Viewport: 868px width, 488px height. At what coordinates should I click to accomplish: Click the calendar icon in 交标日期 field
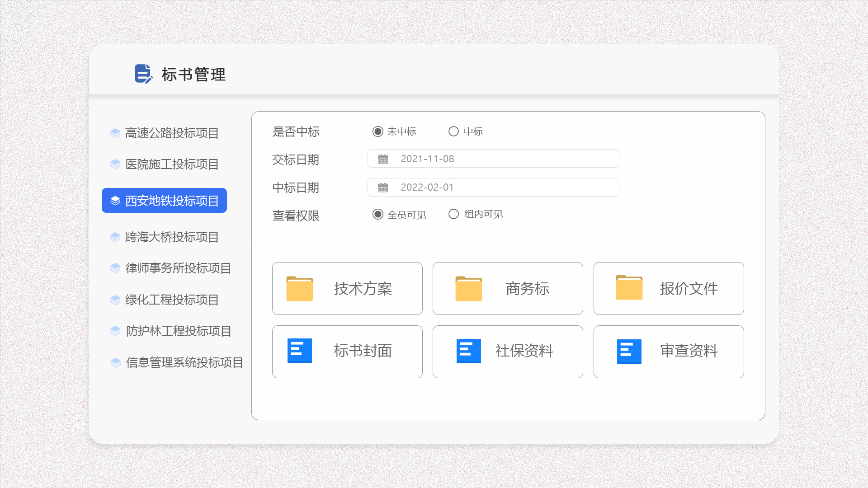coord(383,159)
